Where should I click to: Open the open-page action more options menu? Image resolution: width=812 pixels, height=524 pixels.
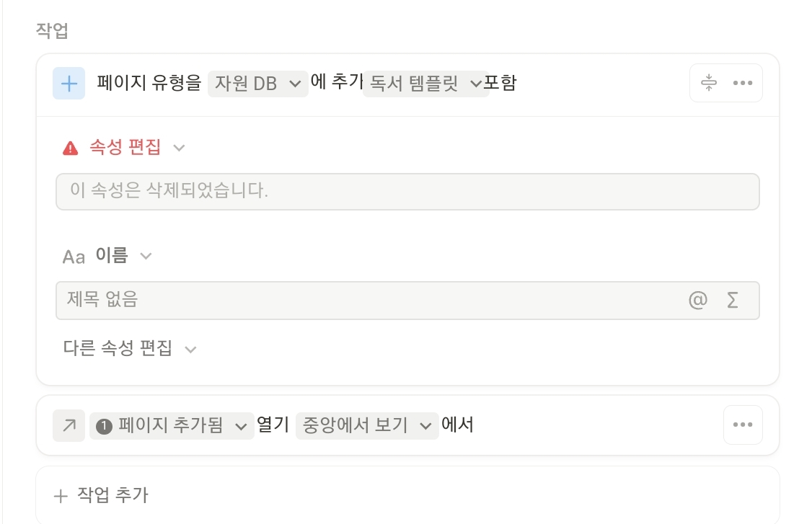743,425
